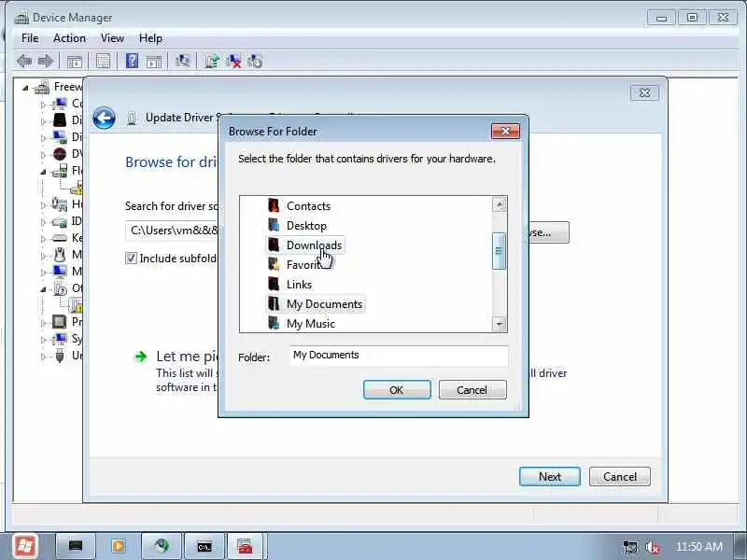Collapse the Freew computer root node

click(x=25, y=88)
